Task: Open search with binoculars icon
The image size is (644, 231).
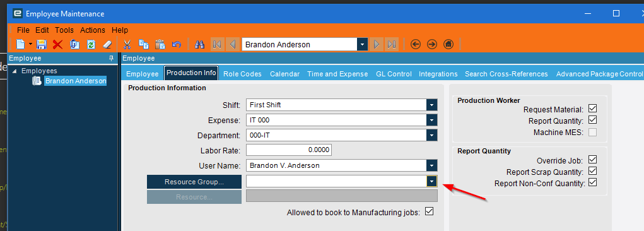Action: click(x=199, y=44)
